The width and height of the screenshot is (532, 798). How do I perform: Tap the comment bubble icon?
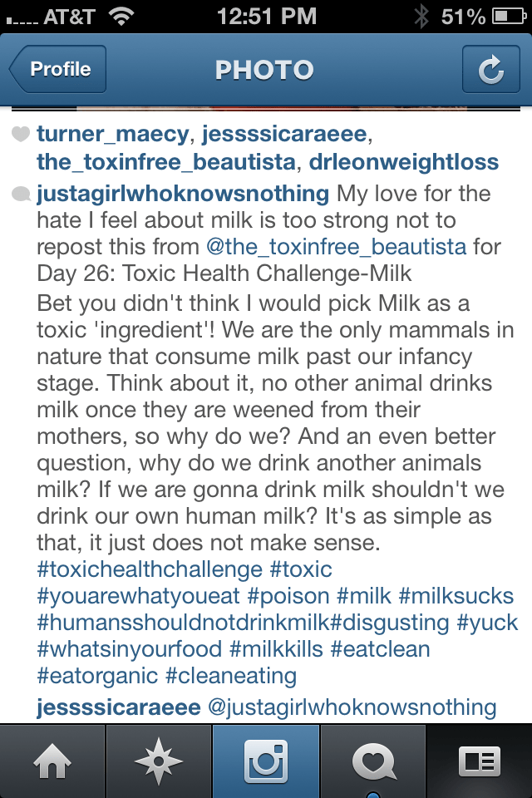[x=21, y=195]
